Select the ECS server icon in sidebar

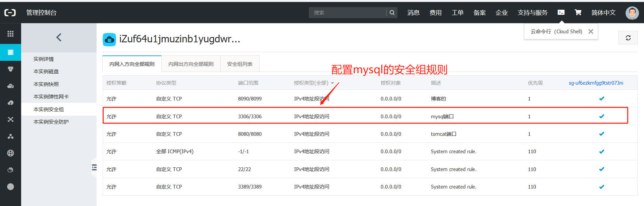(x=10, y=52)
